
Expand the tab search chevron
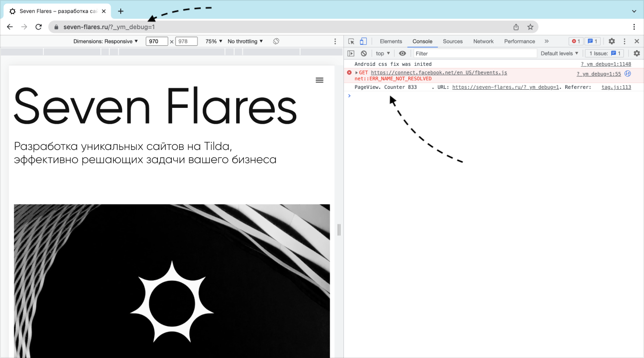[x=634, y=11]
